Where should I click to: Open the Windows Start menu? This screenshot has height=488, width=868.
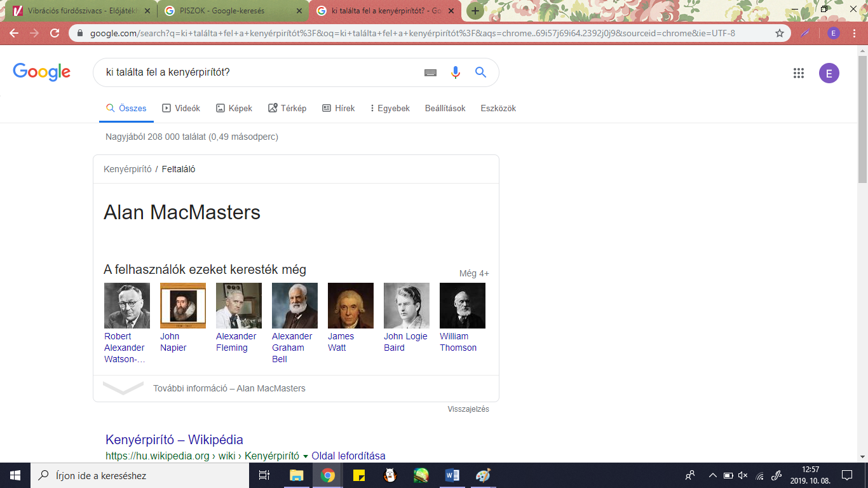[15, 475]
